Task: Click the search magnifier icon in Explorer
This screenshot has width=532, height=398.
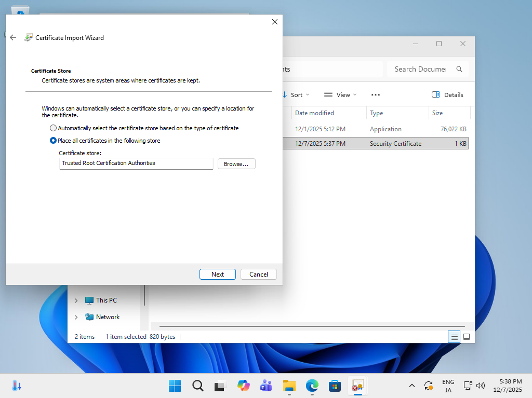Action: click(x=459, y=69)
